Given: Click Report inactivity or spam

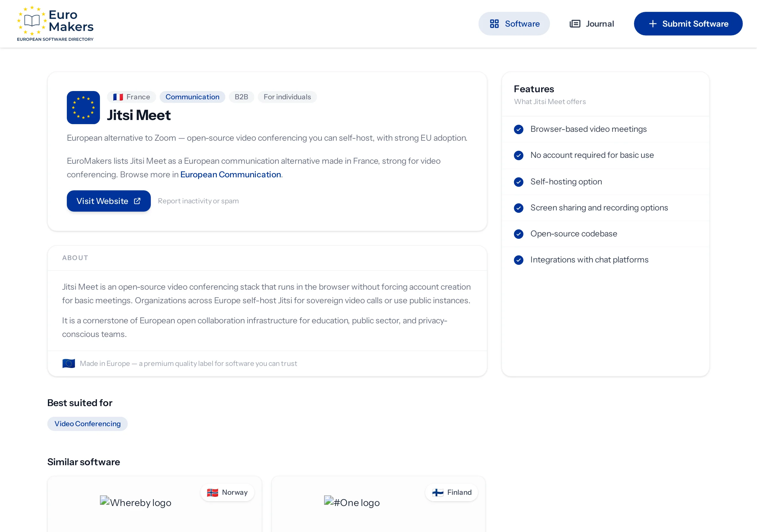Looking at the screenshot, I should (198, 201).
